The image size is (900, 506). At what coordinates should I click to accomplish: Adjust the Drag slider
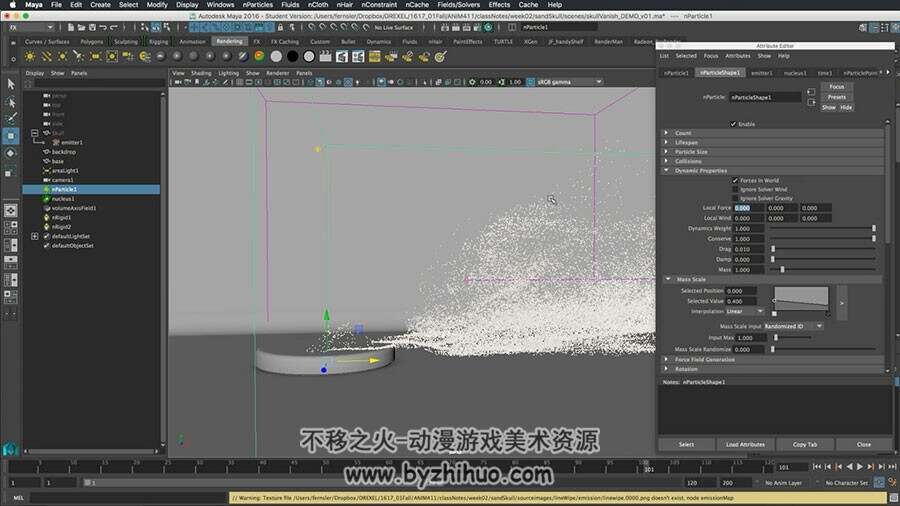click(x=823, y=249)
